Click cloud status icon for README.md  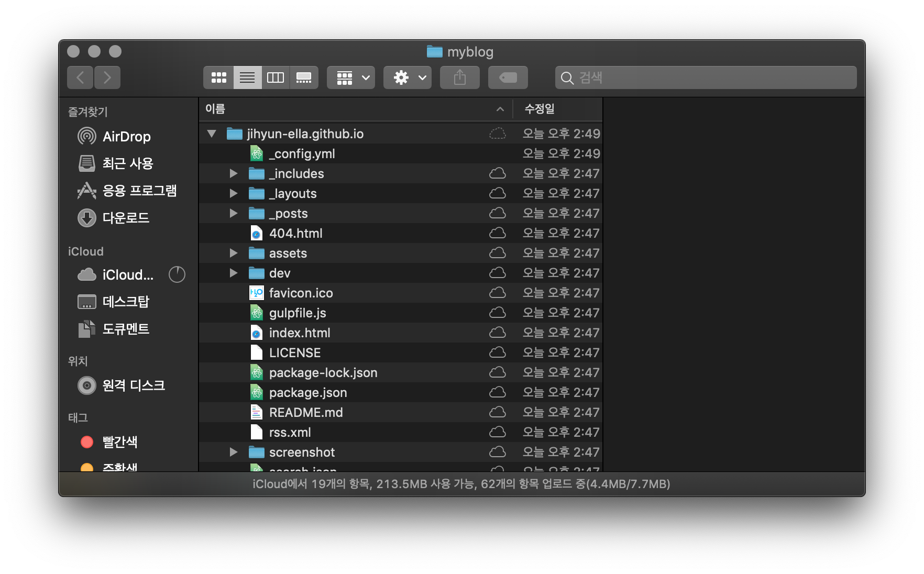(498, 412)
